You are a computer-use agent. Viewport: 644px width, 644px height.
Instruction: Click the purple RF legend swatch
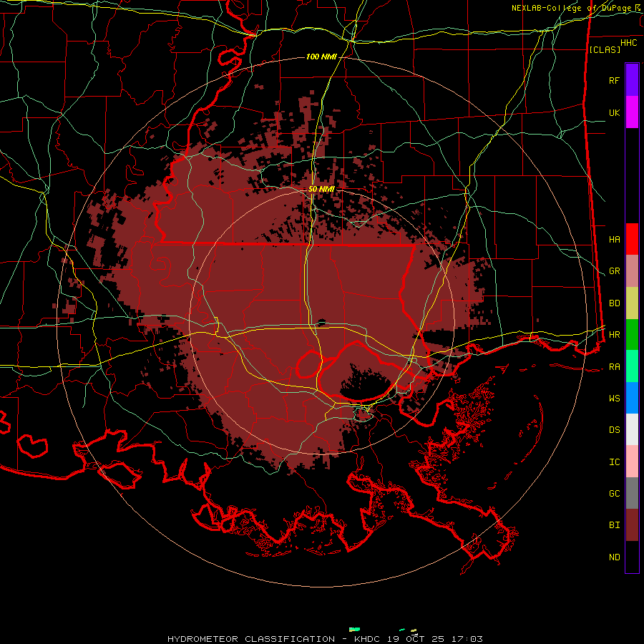tap(632, 80)
